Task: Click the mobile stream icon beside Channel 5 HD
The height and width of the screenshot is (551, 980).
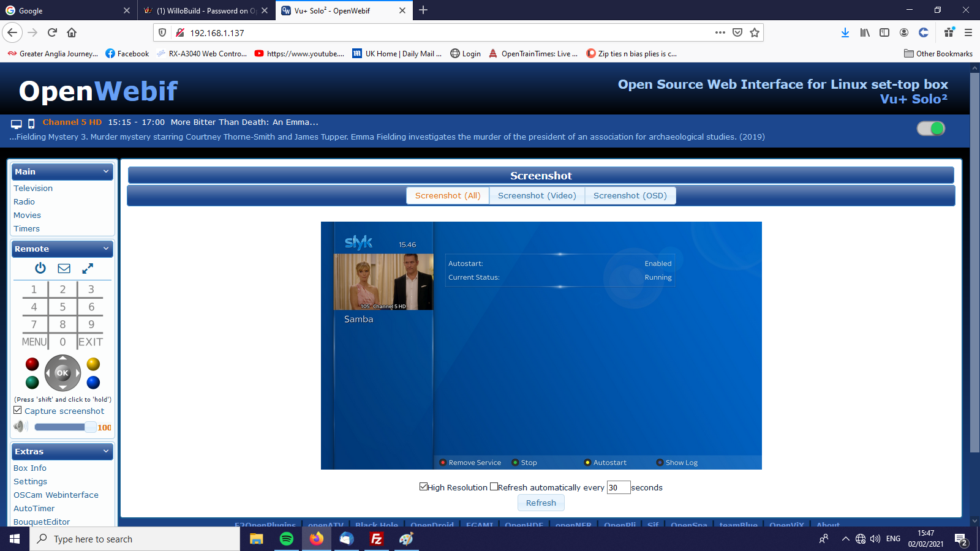Action: (31, 124)
